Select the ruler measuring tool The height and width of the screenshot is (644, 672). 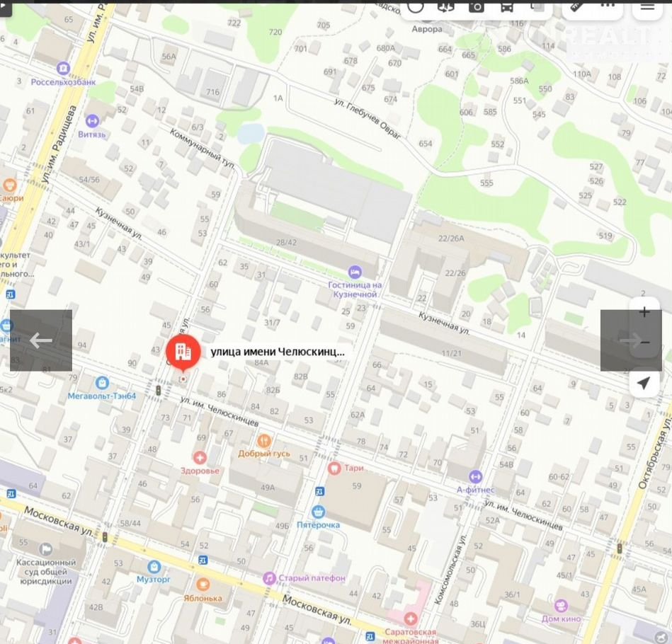[x=577, y=6]
